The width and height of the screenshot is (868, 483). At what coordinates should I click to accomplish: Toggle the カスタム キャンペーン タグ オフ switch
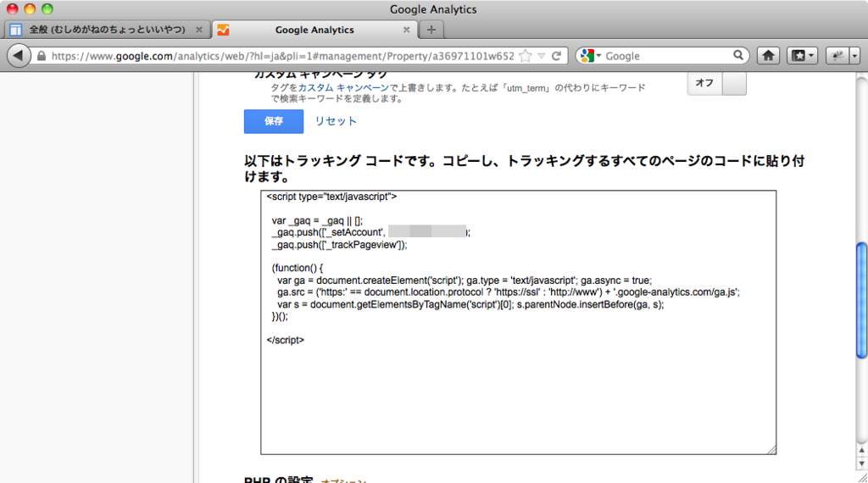(717, 83)
